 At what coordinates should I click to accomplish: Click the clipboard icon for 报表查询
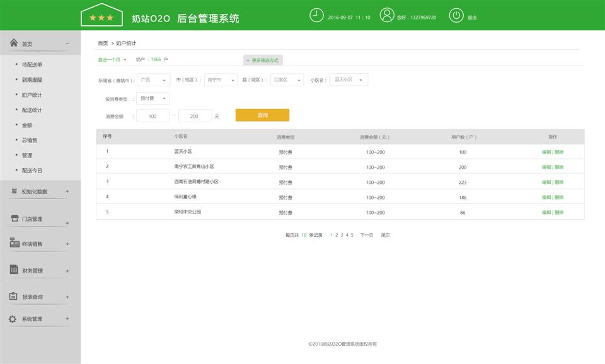[13, 296]
